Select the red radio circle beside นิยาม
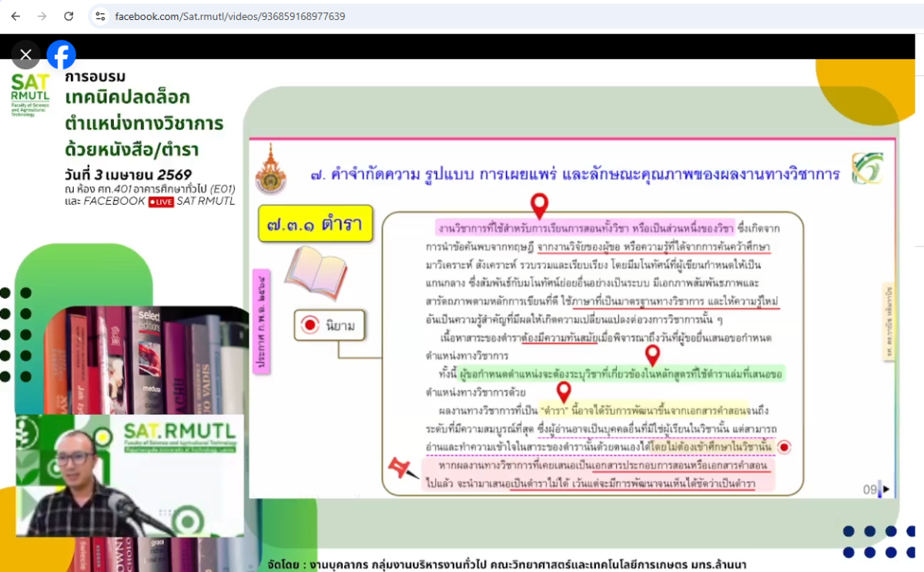Viewport: 924px width, 572px height. click(310, 326)
